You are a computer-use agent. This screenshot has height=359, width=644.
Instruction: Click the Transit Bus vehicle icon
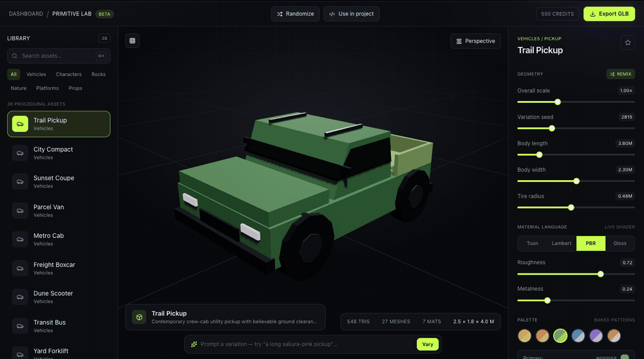20,326
